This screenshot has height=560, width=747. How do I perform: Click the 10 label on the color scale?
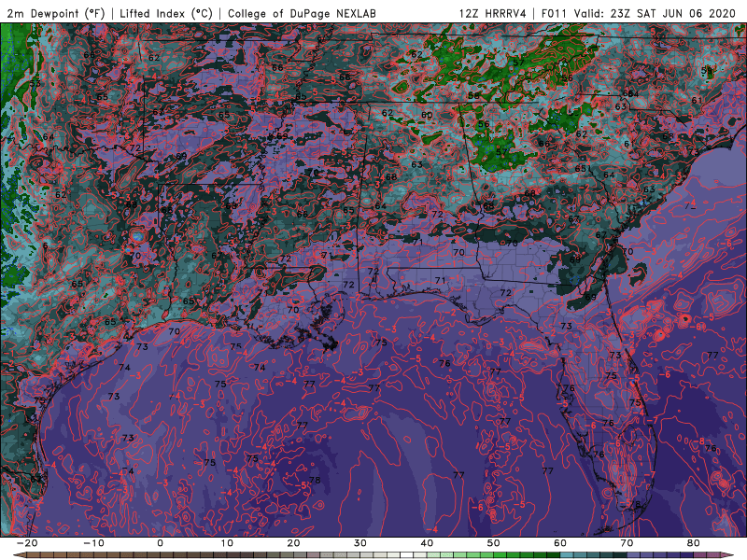[227, 543]
